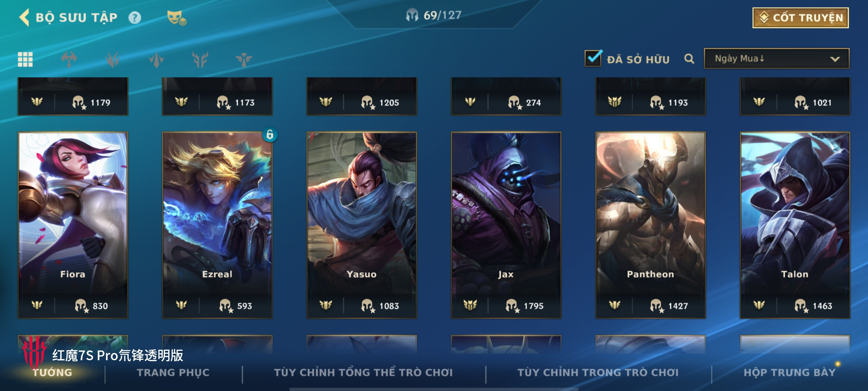Click the sort dropdown's chevron arrow
Viewport: 868px width, 391px height.
(x=835, y=59)
